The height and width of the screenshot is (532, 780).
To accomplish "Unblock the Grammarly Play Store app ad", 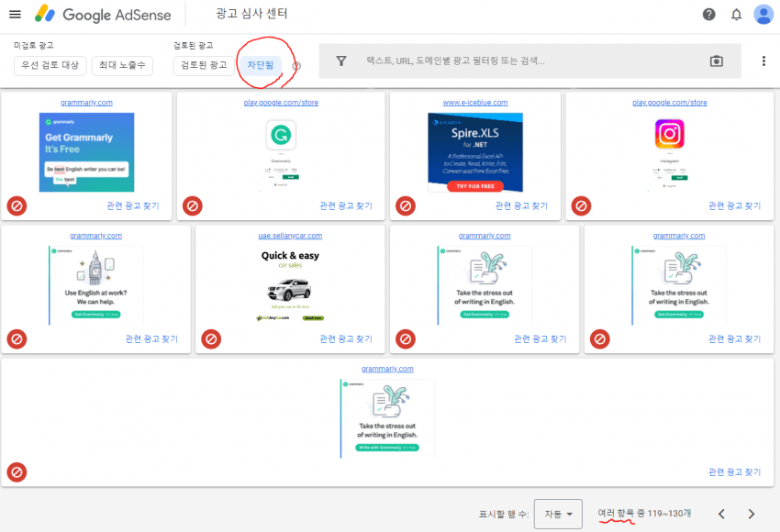I will tap(193, 205).
